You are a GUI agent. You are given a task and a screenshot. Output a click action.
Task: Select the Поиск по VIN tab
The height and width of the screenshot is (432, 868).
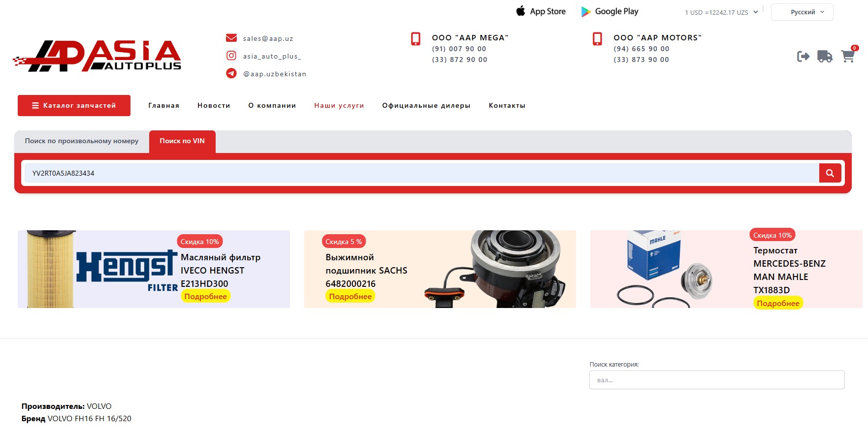click(182, 141)
